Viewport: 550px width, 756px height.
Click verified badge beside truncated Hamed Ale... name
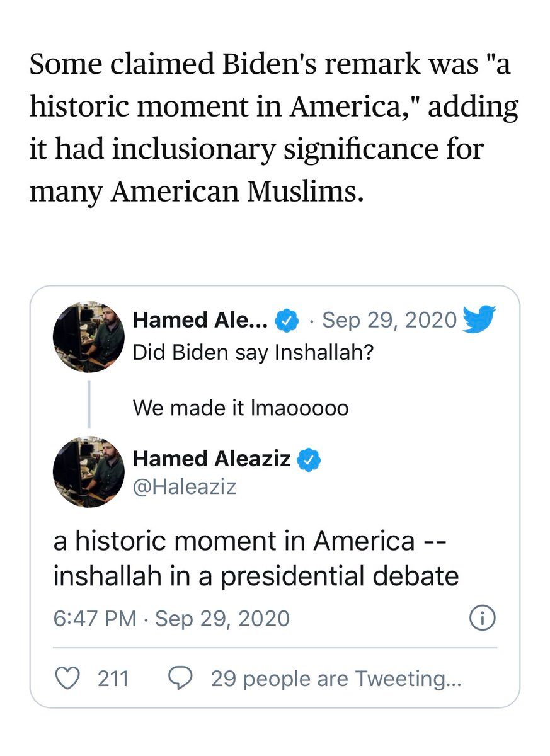tap(289, 321)
